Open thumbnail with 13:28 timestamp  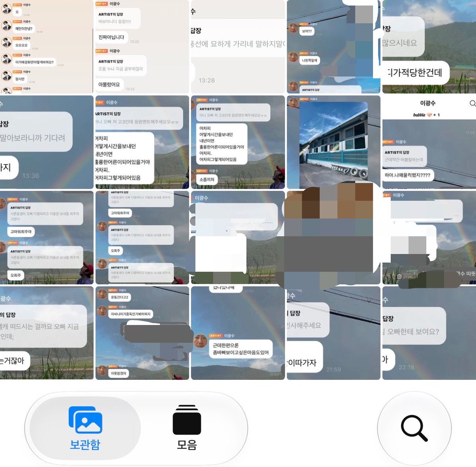pos(238,46)
